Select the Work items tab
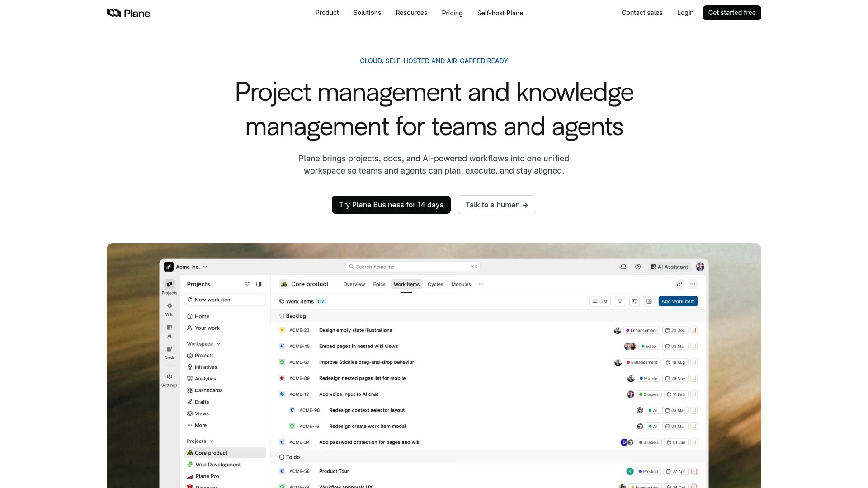The height and width of the screenshot is (488, 868). 406,284
